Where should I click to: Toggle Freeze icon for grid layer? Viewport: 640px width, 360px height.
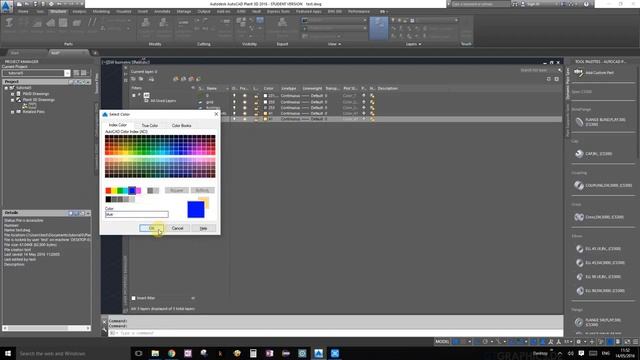click(244, 102)
